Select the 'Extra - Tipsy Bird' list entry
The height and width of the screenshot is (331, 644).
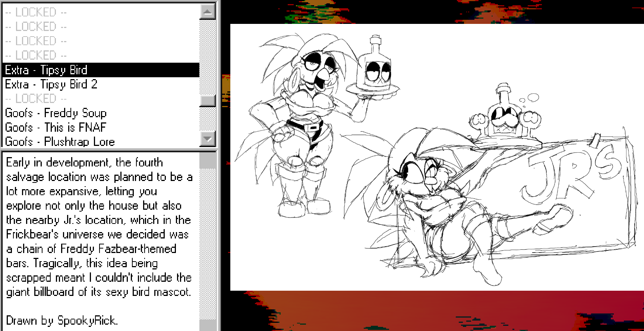pos(101,70)
